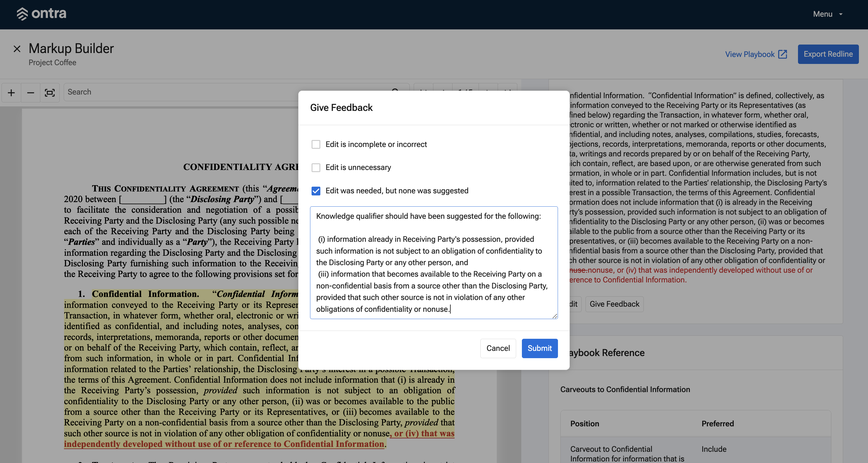Check 'Edit is incomplete or incorrect'
This screenshot has height=463, width=868.
(x=316, y=144)
